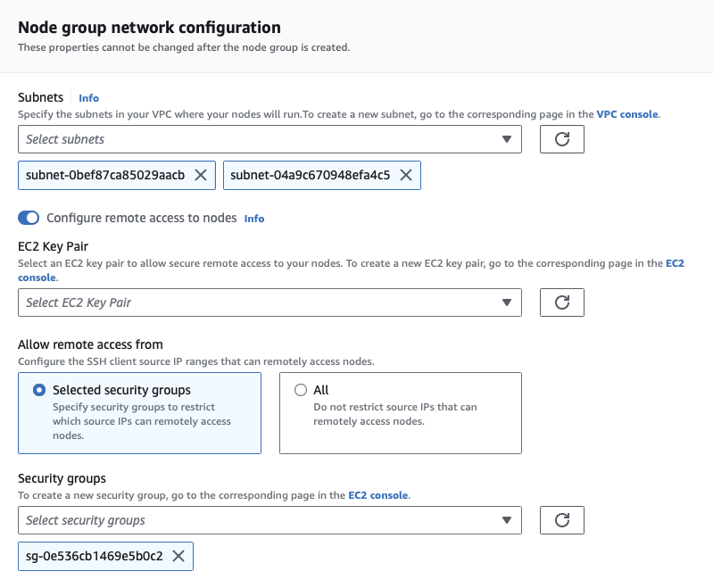Click Info link next to Subnets
The image size is (713, 588).
pos(88,98)
